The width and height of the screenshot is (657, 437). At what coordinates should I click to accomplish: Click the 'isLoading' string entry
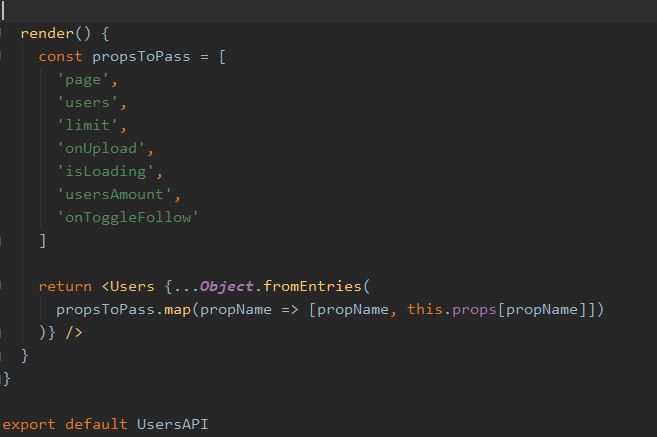coord(106,171)
